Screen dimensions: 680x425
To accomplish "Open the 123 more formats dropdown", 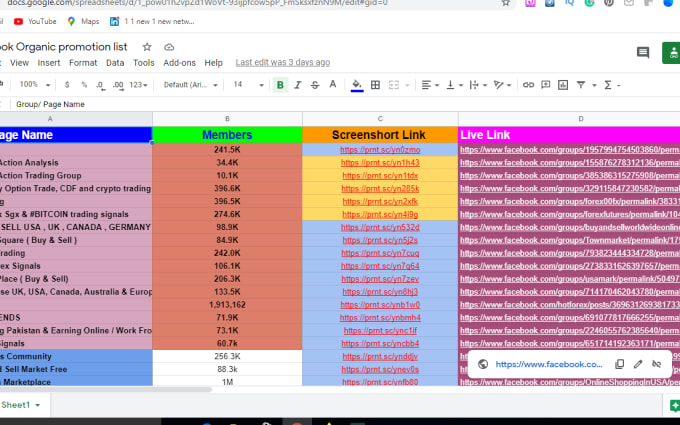I will pos(138,85).
